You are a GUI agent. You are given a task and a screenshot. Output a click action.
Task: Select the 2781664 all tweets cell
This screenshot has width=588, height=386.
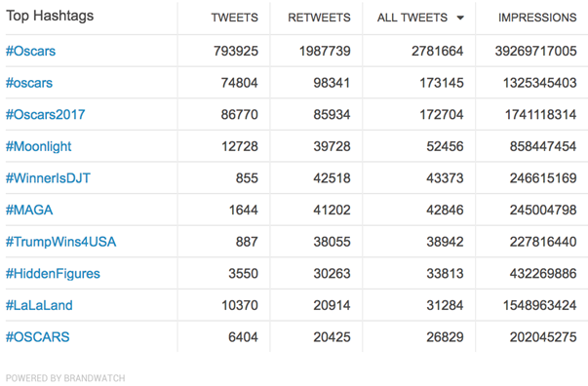437,51
